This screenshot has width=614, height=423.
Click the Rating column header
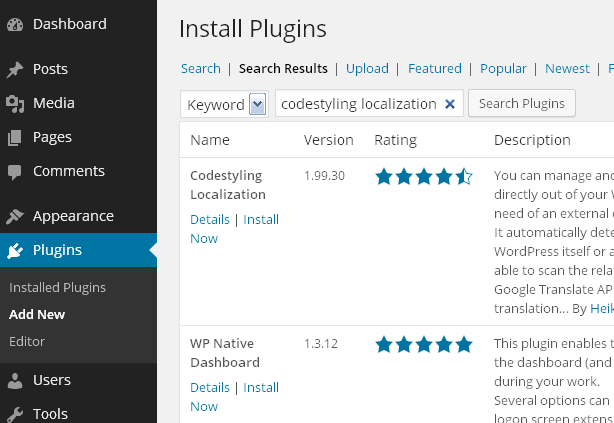[x=395, y=140]
